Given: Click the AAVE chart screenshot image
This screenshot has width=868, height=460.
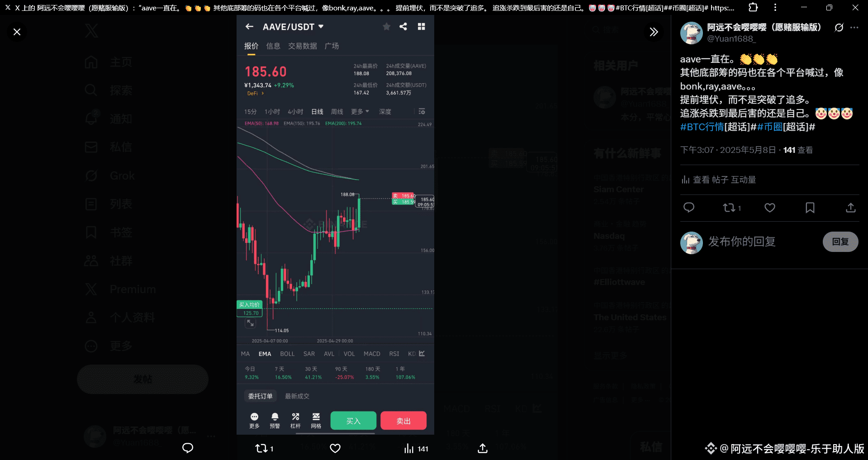Looking at the screenshot, I should [335, 225].
